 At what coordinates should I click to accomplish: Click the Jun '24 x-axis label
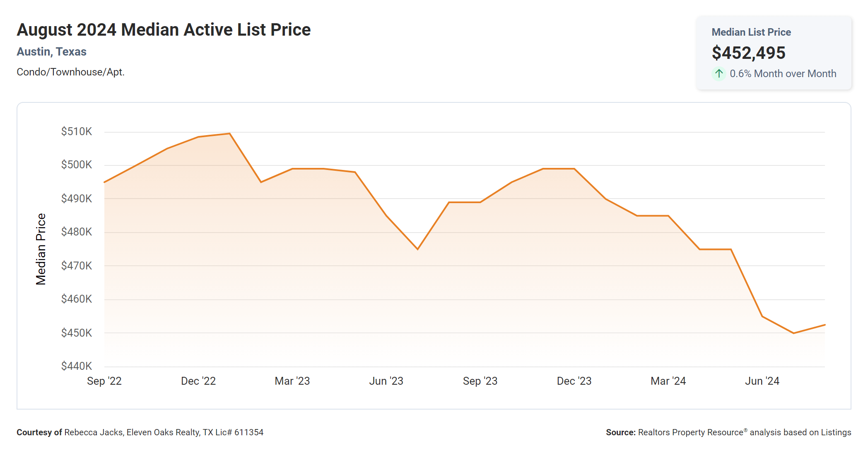point(762,381)
